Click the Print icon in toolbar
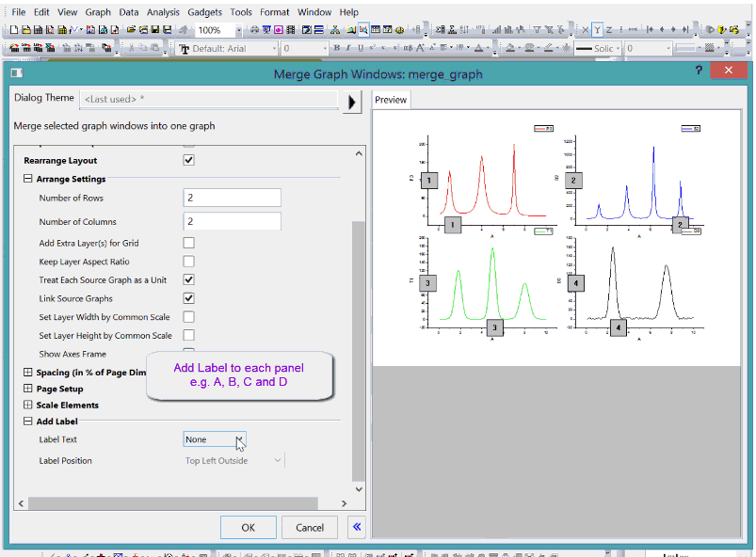Screen dimensions: 756x557 [254, 30]
